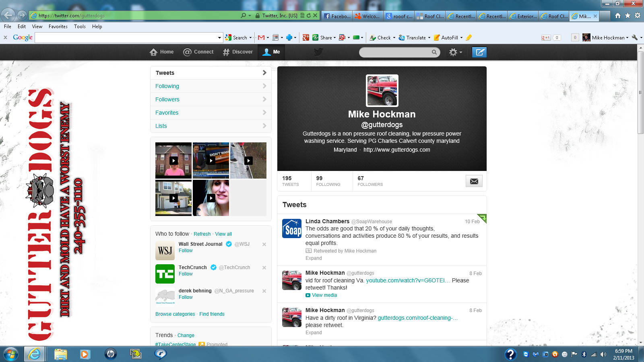Click the browser favorites star icon
Viewport: 644px width, 362px height.
[627, 16]
